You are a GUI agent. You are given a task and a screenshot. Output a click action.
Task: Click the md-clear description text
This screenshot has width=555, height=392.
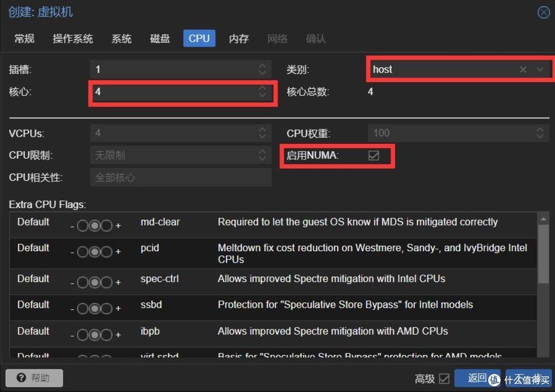coord(358,222)
